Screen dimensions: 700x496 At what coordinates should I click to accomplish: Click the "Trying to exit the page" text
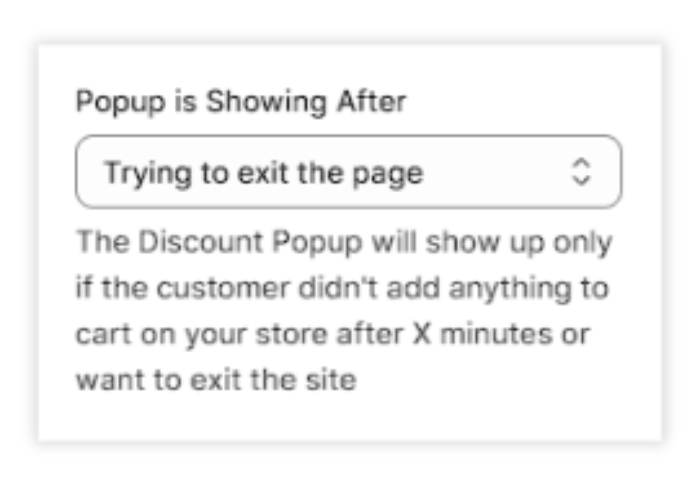tap(264, 173)
